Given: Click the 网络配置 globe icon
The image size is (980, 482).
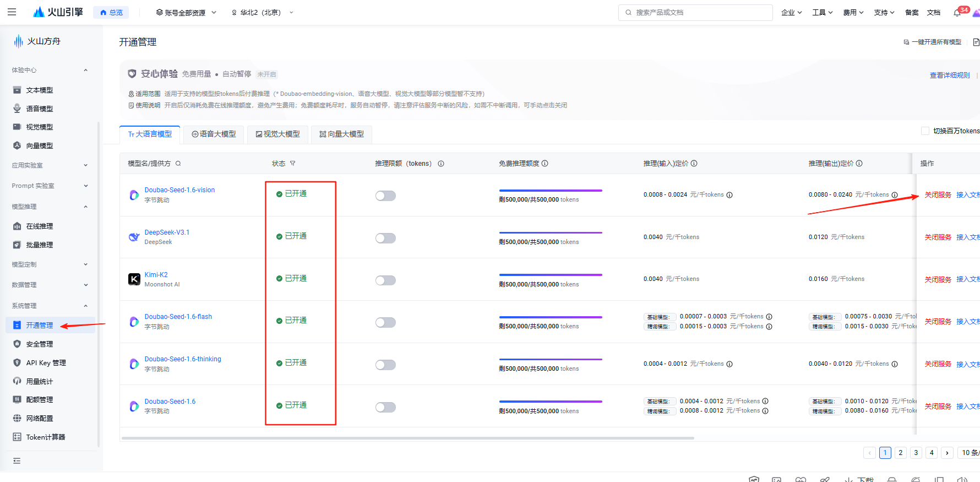Looking at the screenshot, I should click(x=17, y=418).
